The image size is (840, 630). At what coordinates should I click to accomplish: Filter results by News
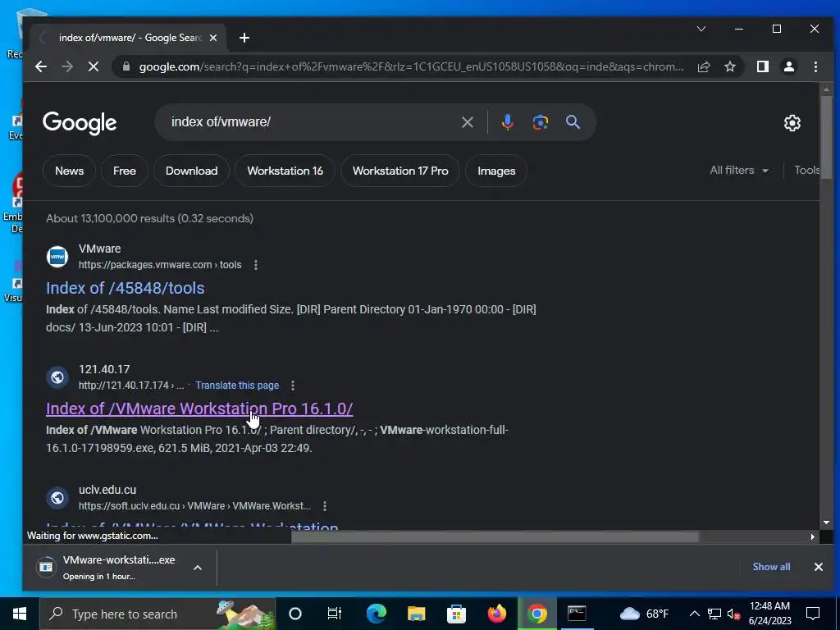tap(69, 171)
